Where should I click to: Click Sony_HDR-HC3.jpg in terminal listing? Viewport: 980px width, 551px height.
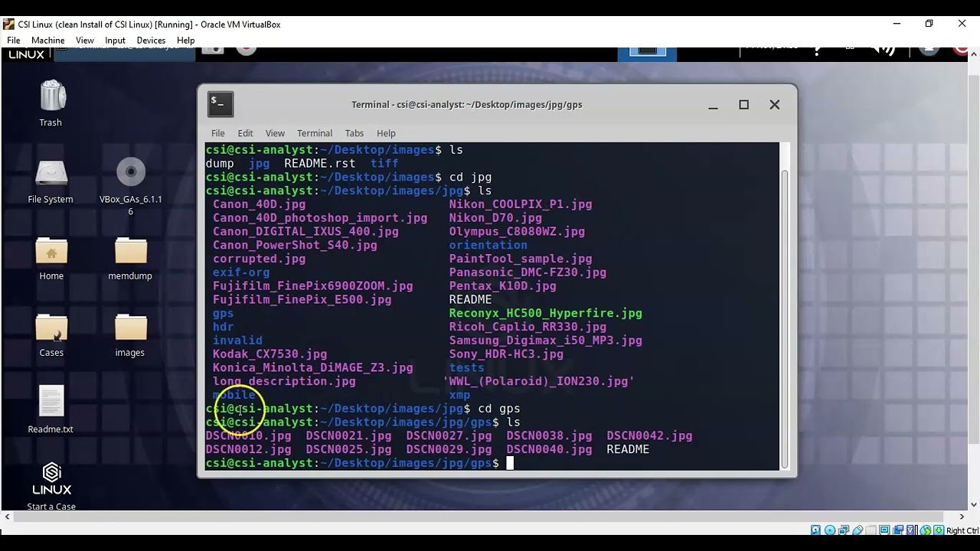506,354
